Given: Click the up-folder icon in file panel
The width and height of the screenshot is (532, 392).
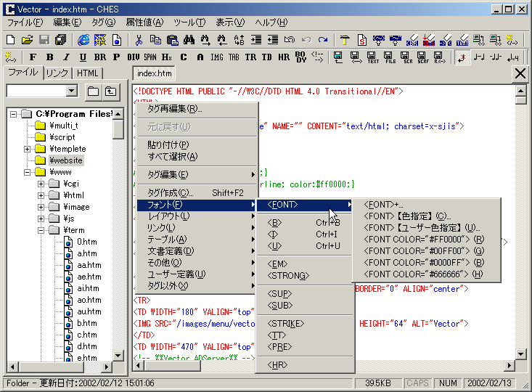Looking at the screenshot, I should point(110,91).
